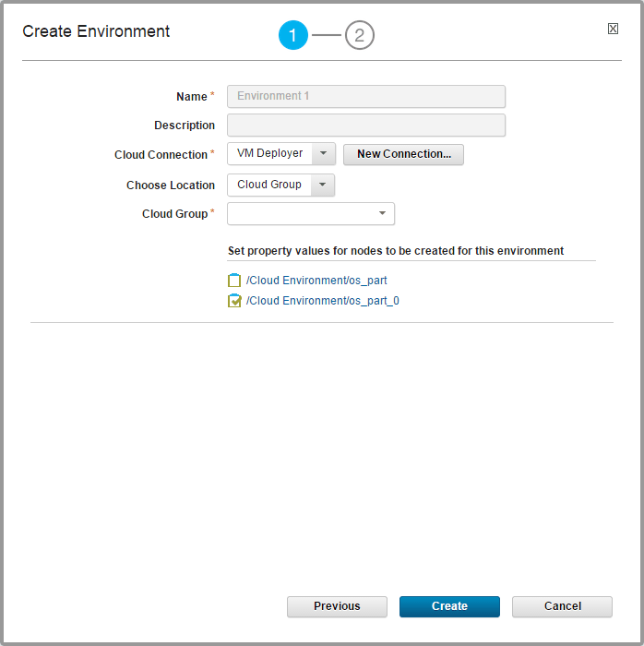
Task: Click the Create Environment title
Action: pyautogui.click(x=96, y=31)
